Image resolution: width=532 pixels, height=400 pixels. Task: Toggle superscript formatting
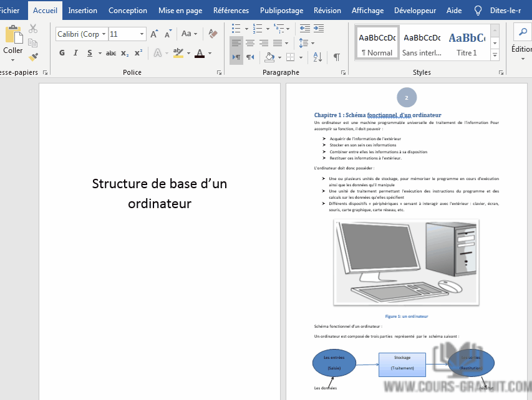(138, 53)
